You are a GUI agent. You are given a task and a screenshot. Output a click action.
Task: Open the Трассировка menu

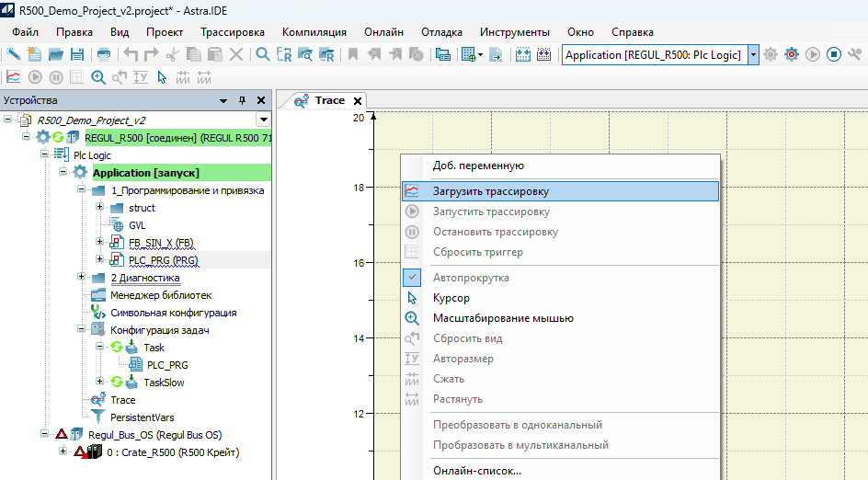click(x=232, y=32)
